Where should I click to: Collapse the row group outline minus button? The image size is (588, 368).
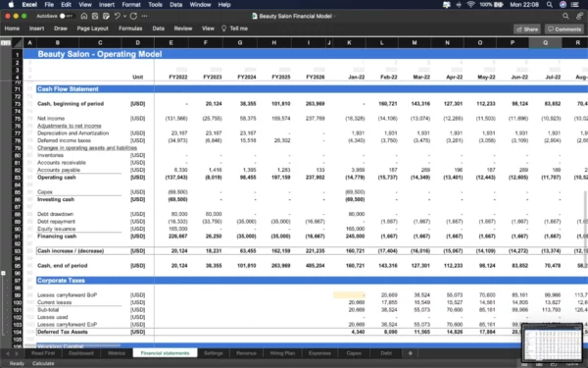coord(3,273)
